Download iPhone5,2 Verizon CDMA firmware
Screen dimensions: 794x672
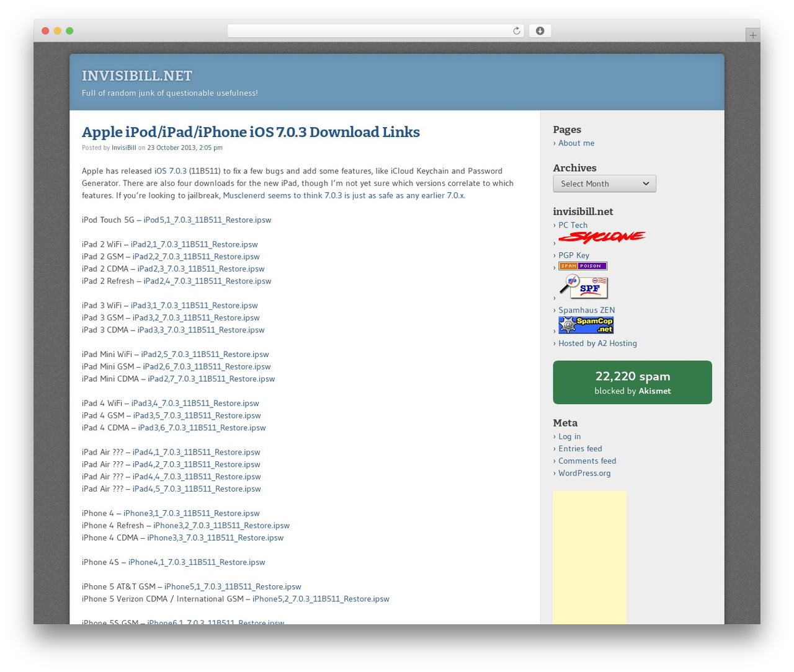click(x=321, y=599)
